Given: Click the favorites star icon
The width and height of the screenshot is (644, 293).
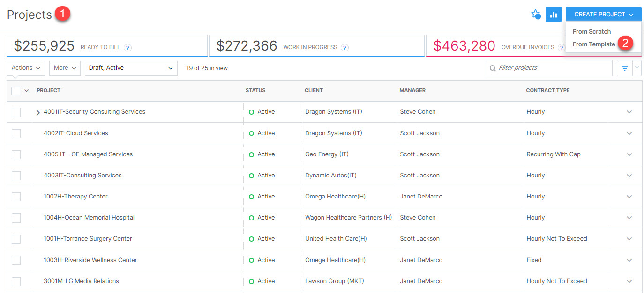Looking at the screenshot, I should click(536, 15).
